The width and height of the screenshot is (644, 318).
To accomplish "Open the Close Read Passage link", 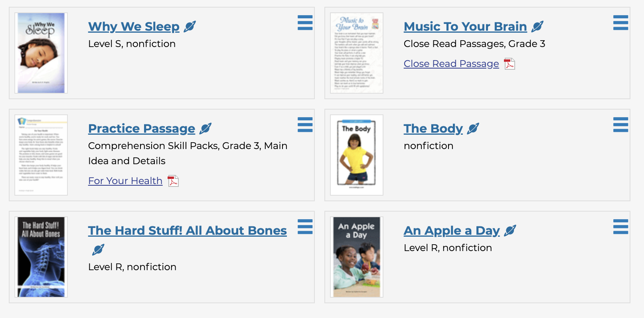I will pyautogui.click(x=451, y=64).
